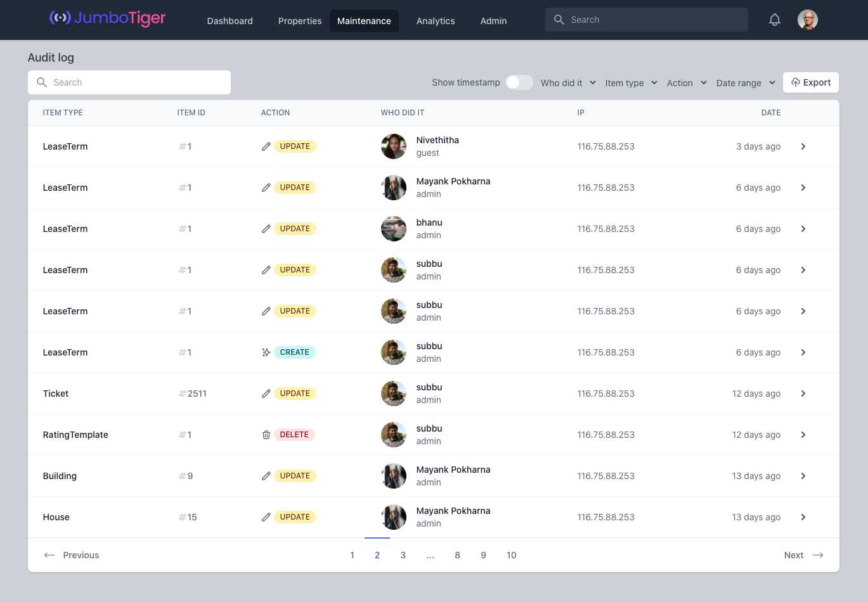Jump to page 3
Viewport: 868px width, 602px height.
tap(403, 555)
